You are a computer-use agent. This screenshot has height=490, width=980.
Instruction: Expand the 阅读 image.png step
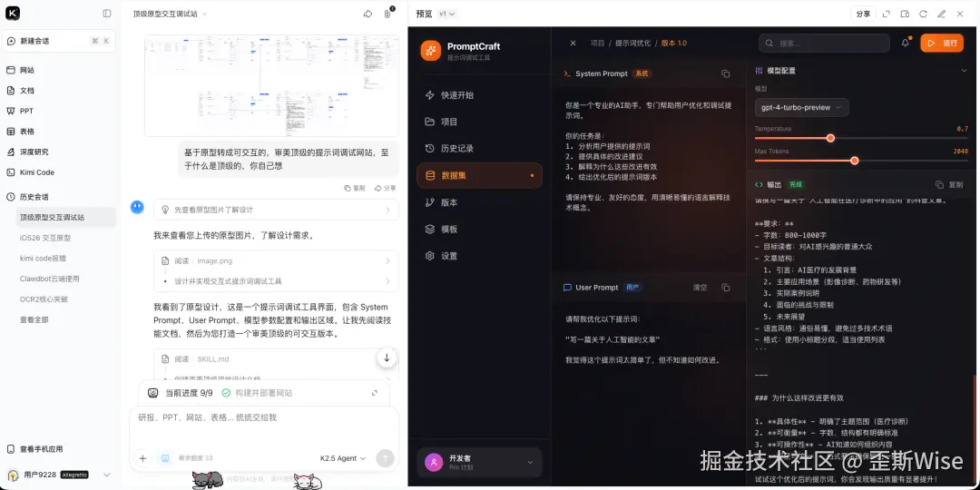[276, 261]
